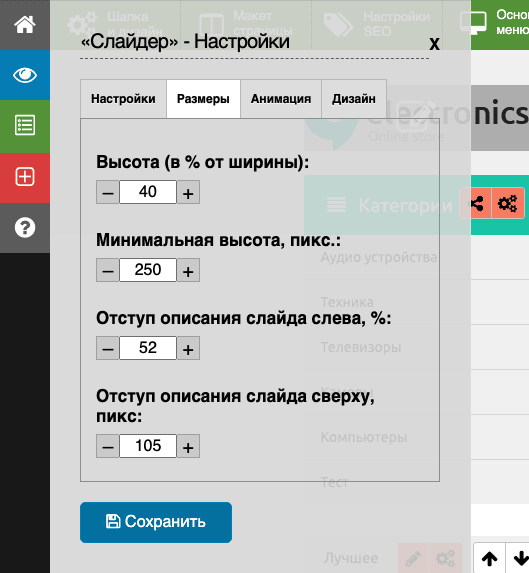
Task: Click the left indent field showing 52
Action: pyautogui.click(x=148, y=348)
